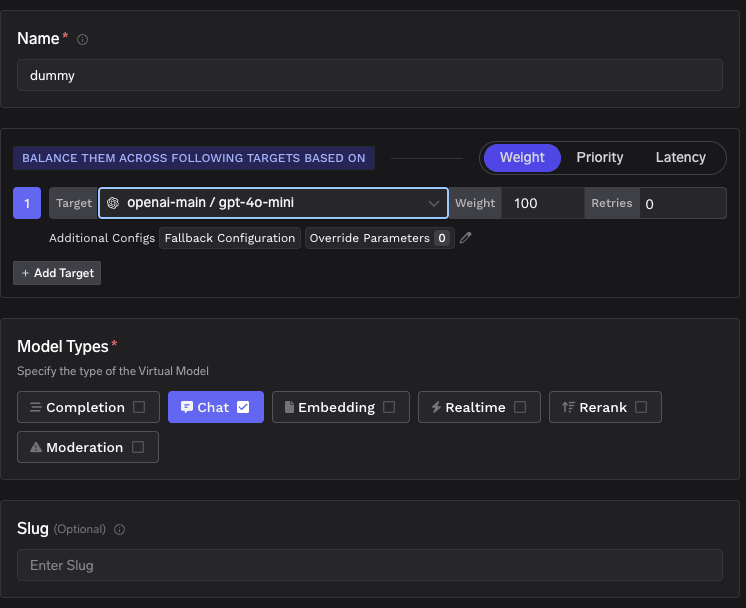Check the Rerank model type checkbox

641,407
